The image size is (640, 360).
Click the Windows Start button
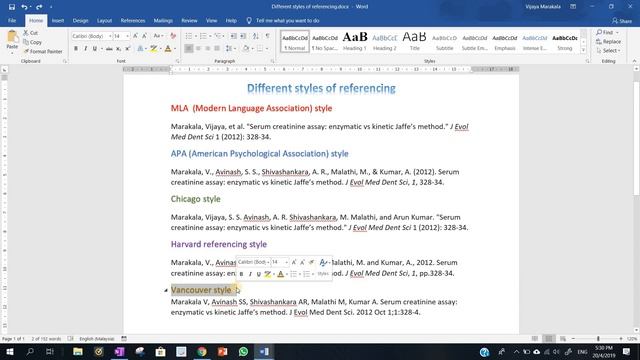(x=10, y=351)
